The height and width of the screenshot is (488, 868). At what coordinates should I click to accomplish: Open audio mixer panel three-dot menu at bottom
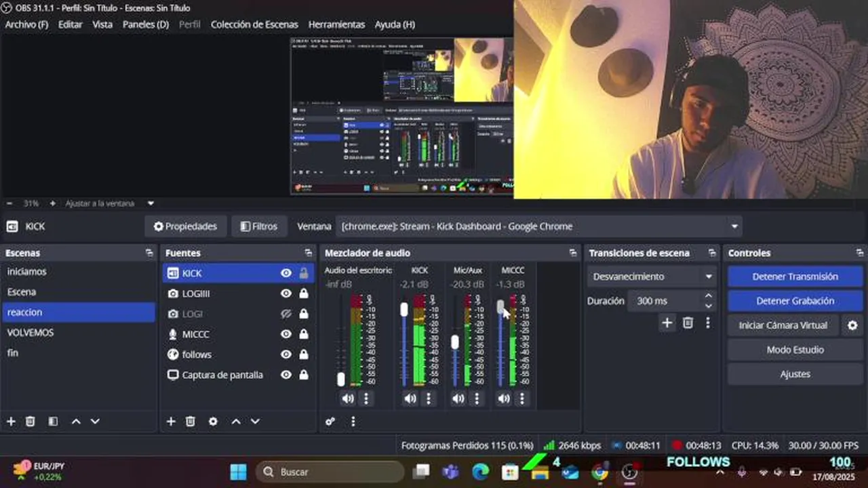pyautogui.click(x=353, y=422)
